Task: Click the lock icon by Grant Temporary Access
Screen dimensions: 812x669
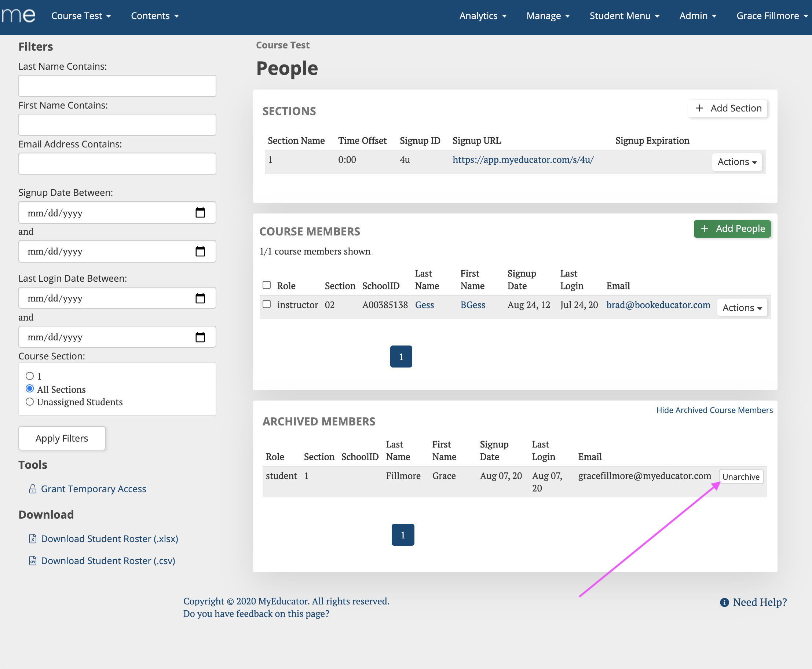Action: 33,489
